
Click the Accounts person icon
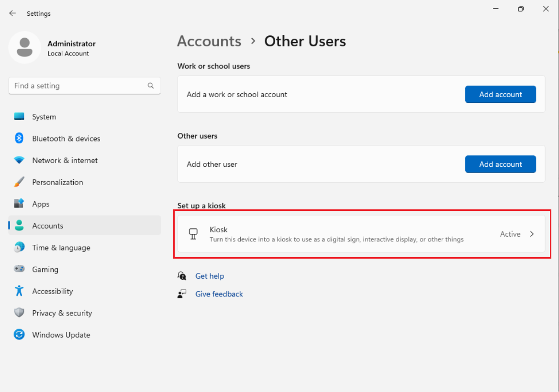[x=19, y=225]
